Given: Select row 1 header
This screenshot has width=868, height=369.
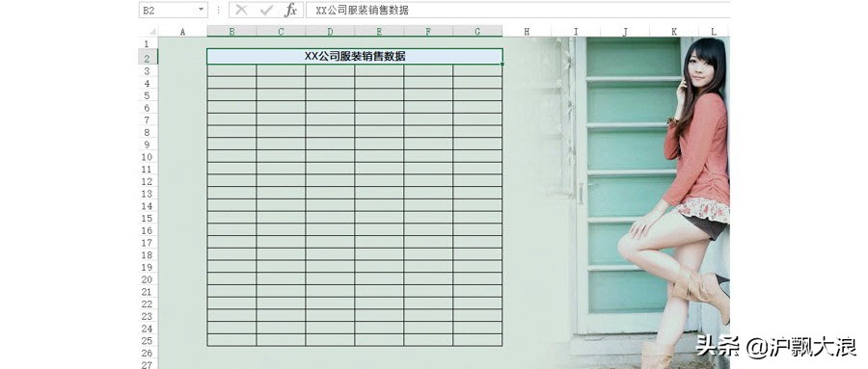Looking at the screenshot, I should 147,43.
